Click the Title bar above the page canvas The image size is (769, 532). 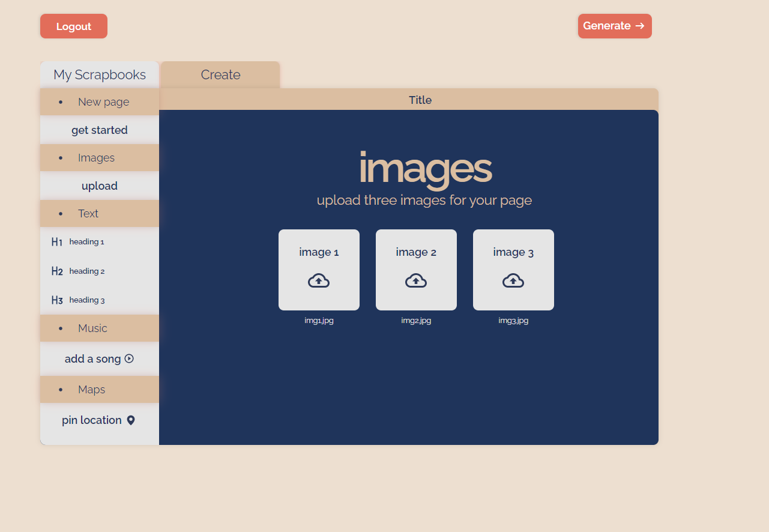tap(420, 100)
